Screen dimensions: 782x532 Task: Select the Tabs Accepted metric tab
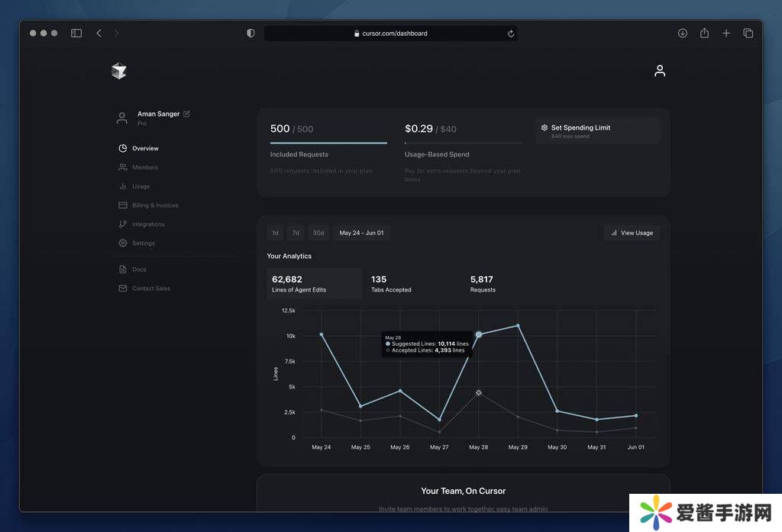pyautogui.click(x=391, y=284)
